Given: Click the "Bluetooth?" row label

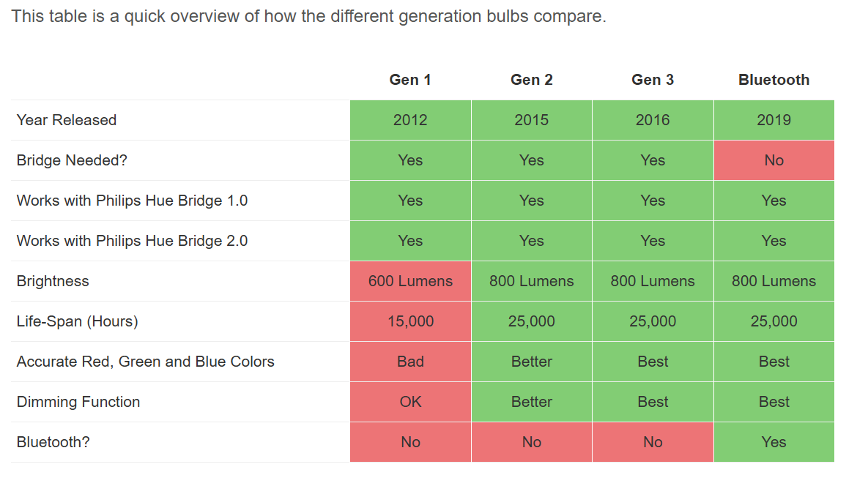Looking at the screenshot, I should pos(53,442).
